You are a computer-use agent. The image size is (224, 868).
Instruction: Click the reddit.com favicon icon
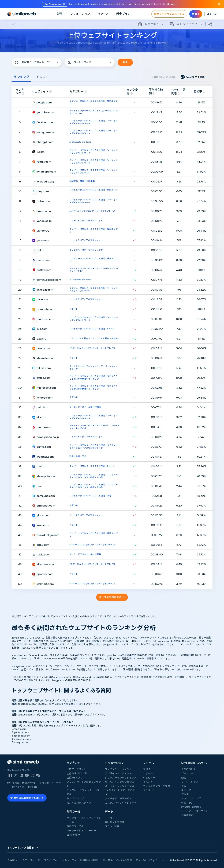pyautogui.click(x=34, y=162)
